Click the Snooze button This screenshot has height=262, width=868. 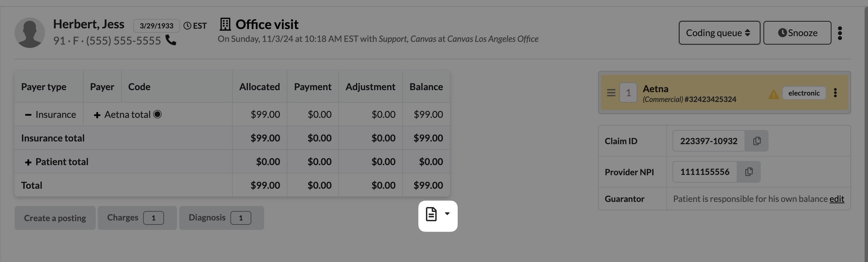[797, 33]
